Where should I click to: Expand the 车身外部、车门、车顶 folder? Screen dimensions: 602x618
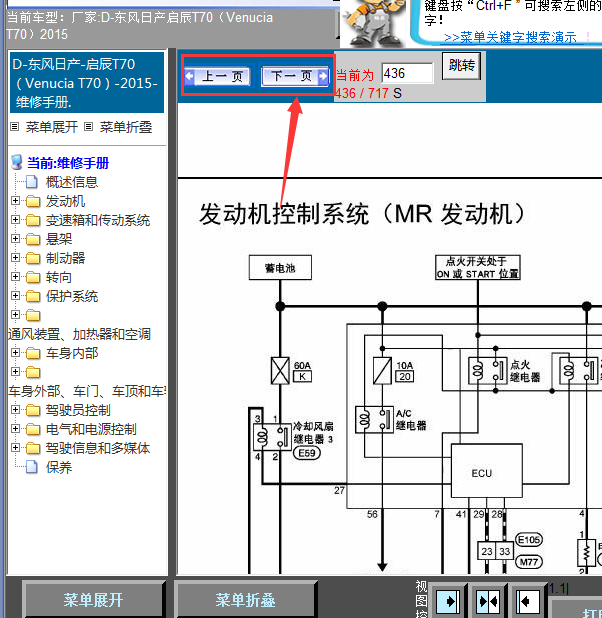[x=15, y=372]
